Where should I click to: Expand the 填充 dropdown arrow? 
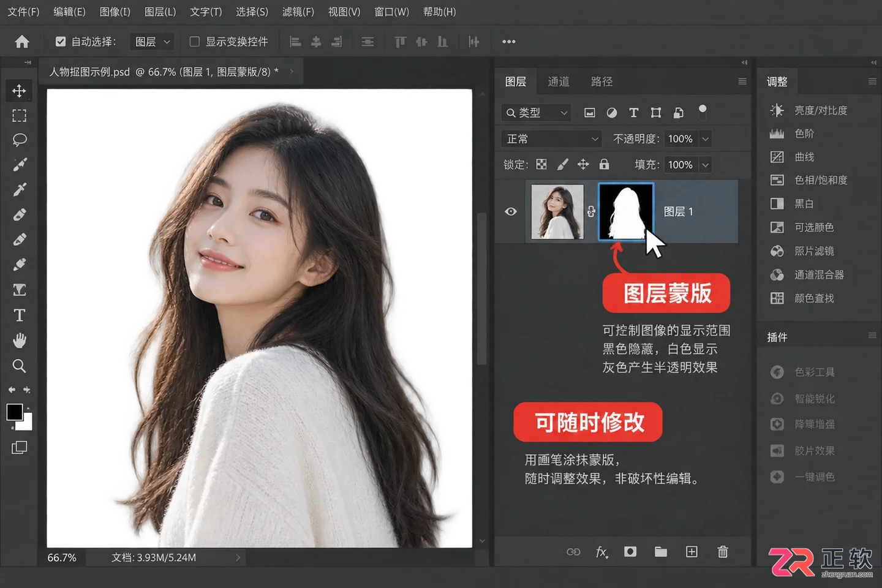pyautogui.click(x=705, y=165)
